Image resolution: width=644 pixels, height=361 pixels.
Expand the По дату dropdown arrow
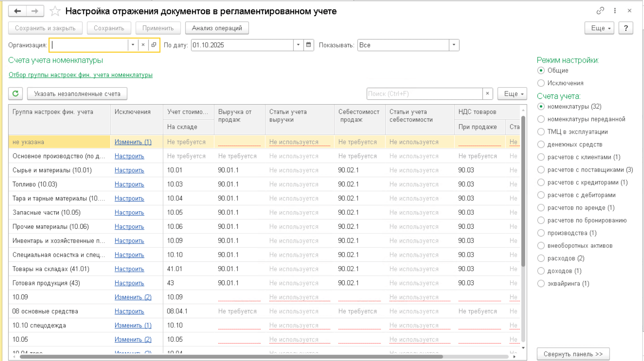point(298,45)
